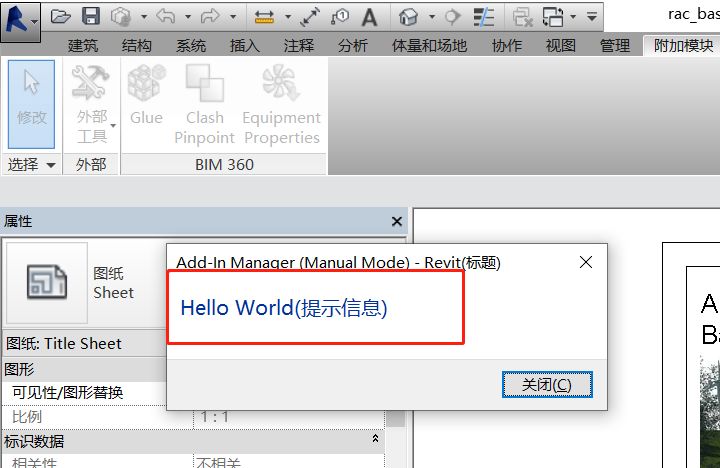This screenshot has height=468, width=720.
Task: Click the 关闭(C) button in dialog
Action: (x=547, y=384)
